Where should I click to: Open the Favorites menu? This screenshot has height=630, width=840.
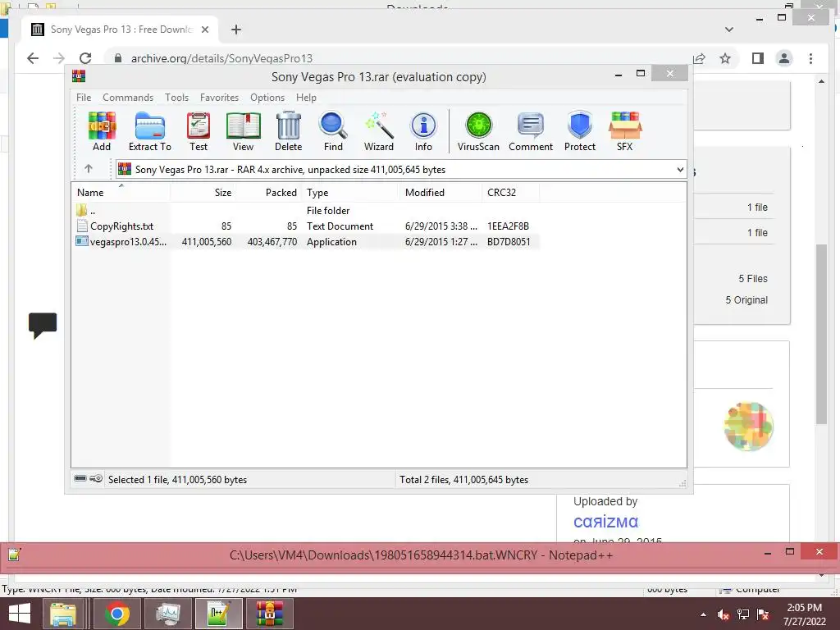(x=219, y=98)
